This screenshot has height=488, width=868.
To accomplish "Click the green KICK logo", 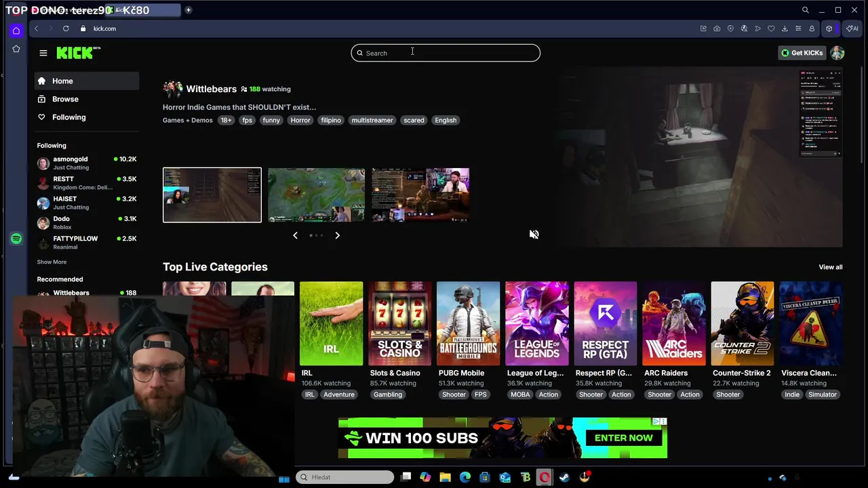I will 78,53.
